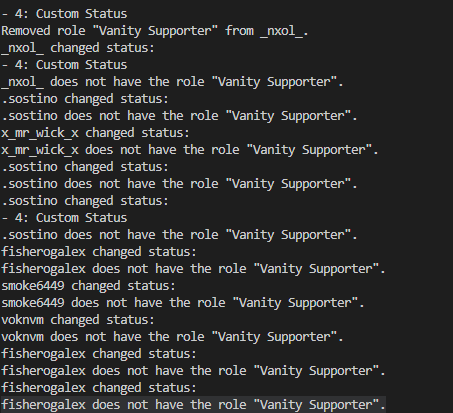Viewport: 453px width, 413px height.
Task: Click the highlighted last fisherogalex output line
Action: pos(193,405)
